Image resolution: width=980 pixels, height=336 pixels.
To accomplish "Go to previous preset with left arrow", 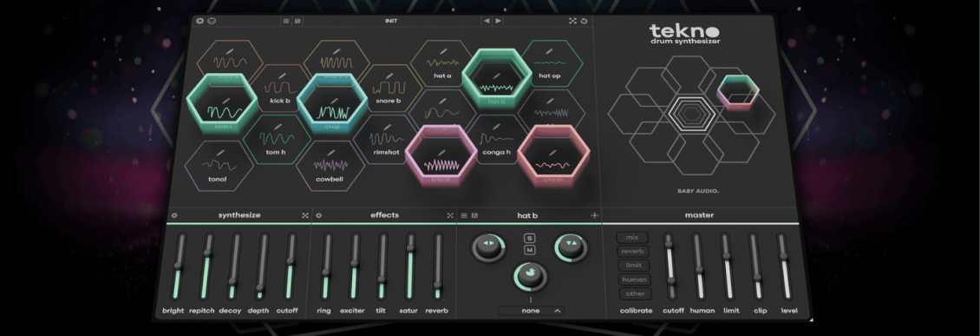I will 487,21.
